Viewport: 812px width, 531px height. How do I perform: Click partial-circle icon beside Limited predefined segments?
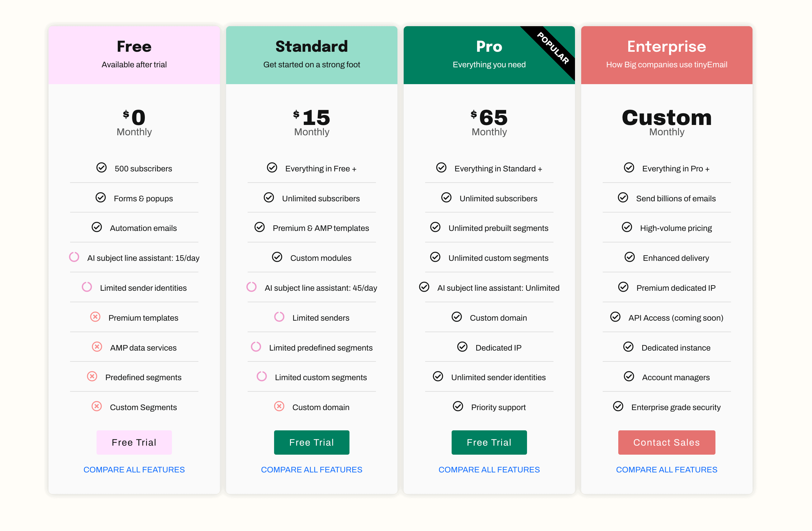tap(256, 347)
